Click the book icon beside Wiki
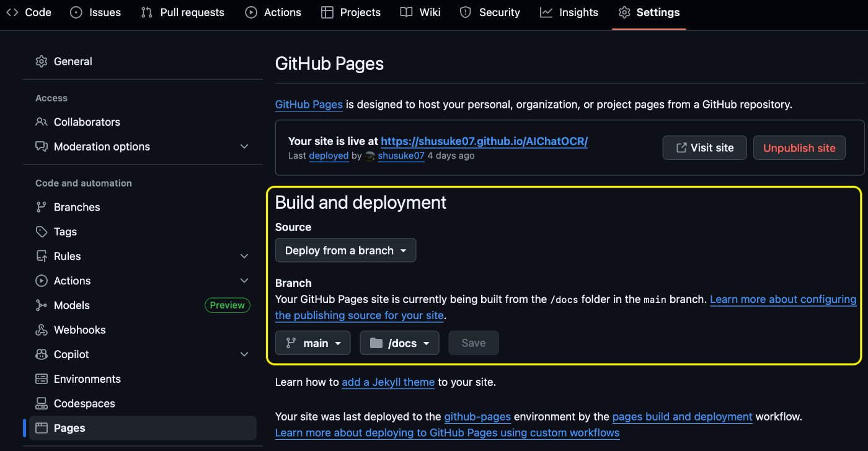This screenshot has height=451, width=868. tap(406, 12)
